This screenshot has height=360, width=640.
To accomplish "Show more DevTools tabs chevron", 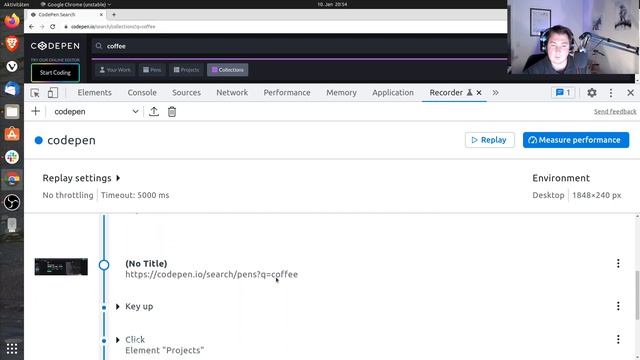I will coord(495,93).
